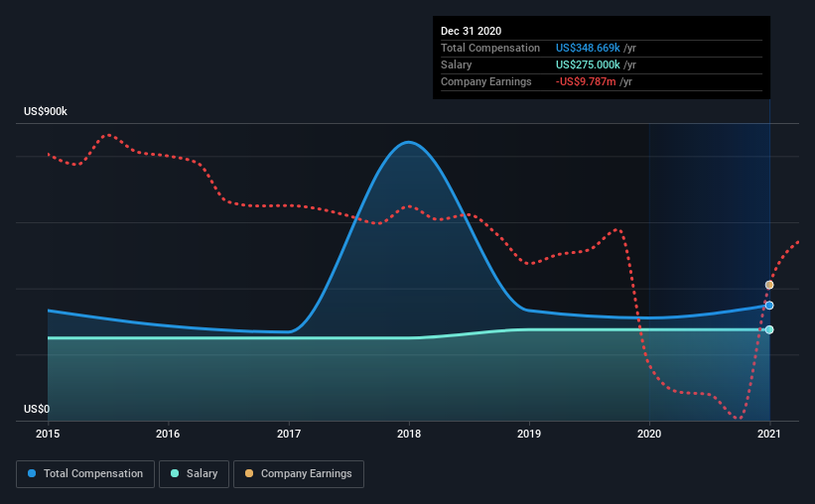The image size is (815, 504).
Task: Click the Company Earnings tooltip row label
Action: pyautogui.click(x=486, y=82)
